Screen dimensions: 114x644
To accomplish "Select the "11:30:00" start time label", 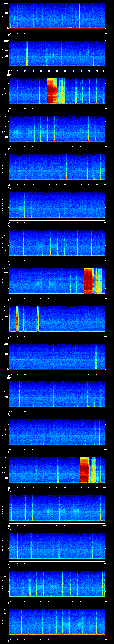I will tap(9, 336).
